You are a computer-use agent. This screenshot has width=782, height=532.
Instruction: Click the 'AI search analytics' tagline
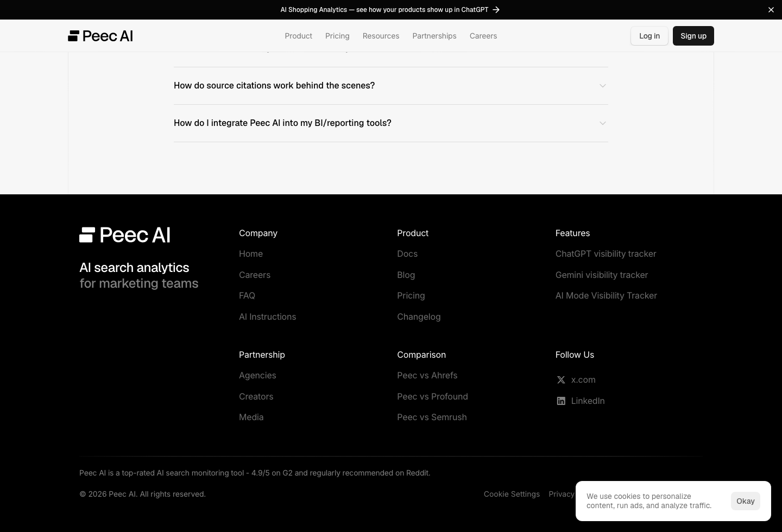134,268
